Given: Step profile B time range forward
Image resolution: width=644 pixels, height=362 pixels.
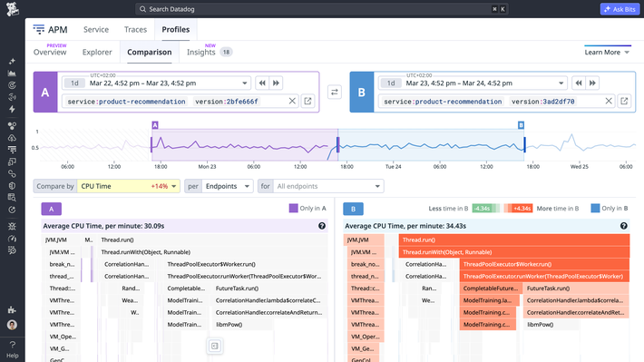Looking at the screenshot, I should coord(592,83).
